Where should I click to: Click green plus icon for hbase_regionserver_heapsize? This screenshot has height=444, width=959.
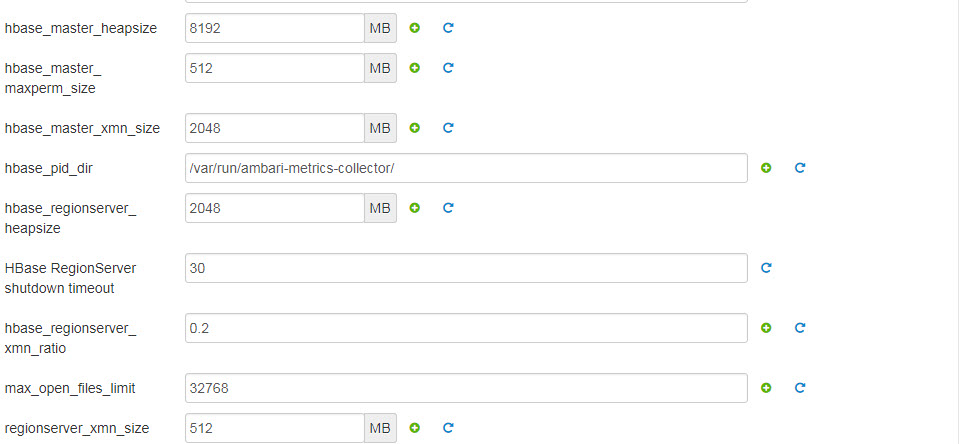[x=415, y=208]
